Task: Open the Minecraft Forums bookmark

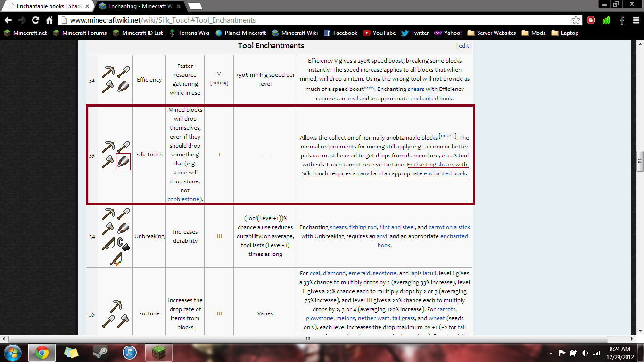Action: pos(80,33)
